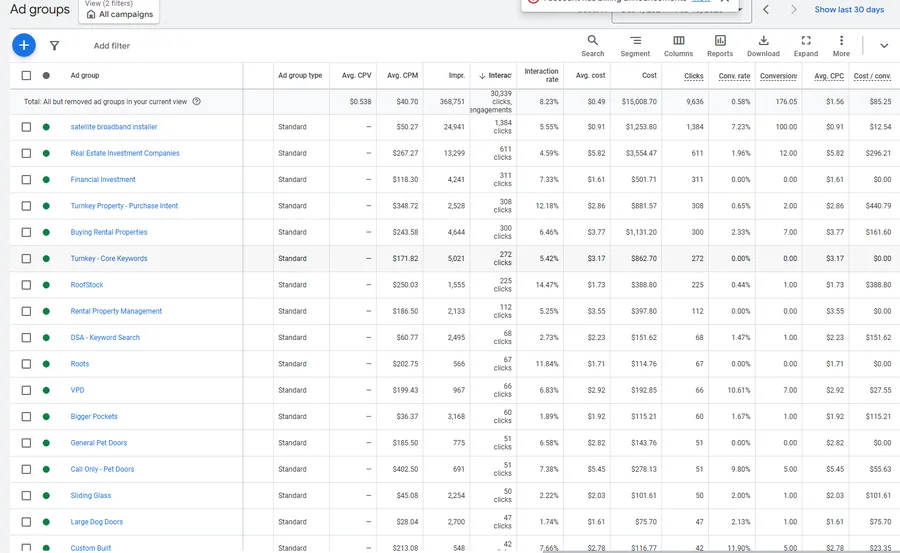The width and height of the screenshot is (900, 553).
Task: Open the RoofStock ad group link
Action: click(87, 285)
